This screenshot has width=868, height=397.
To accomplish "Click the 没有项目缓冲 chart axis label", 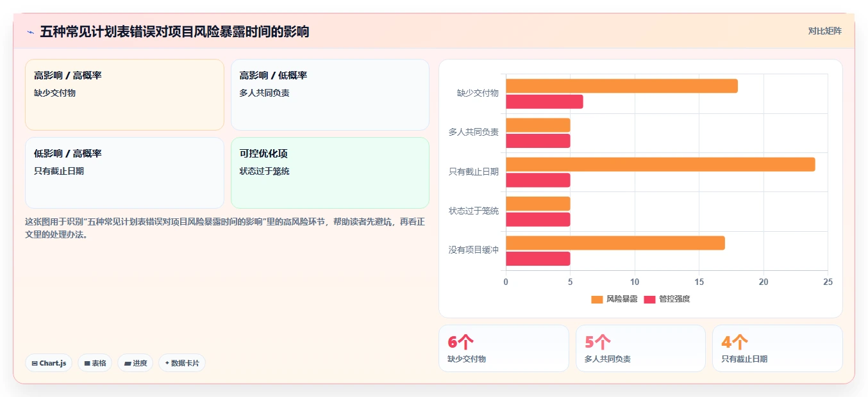I will tap(474, 250).
